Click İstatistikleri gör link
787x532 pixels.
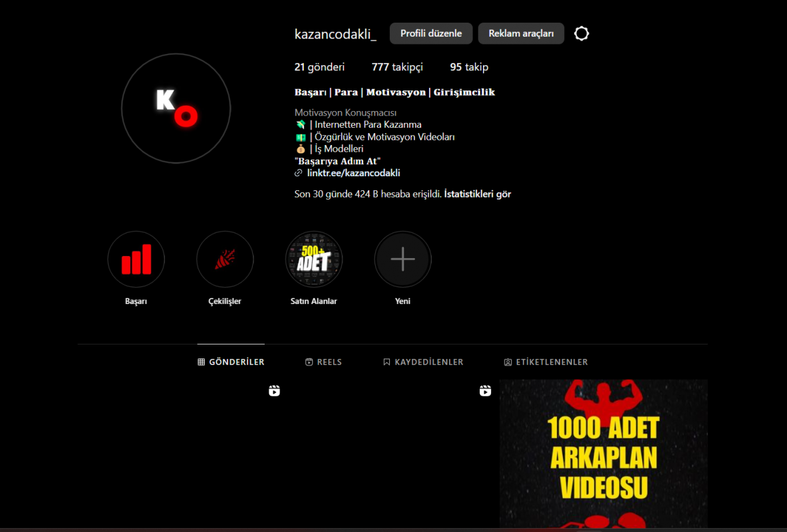coord(477,194)
